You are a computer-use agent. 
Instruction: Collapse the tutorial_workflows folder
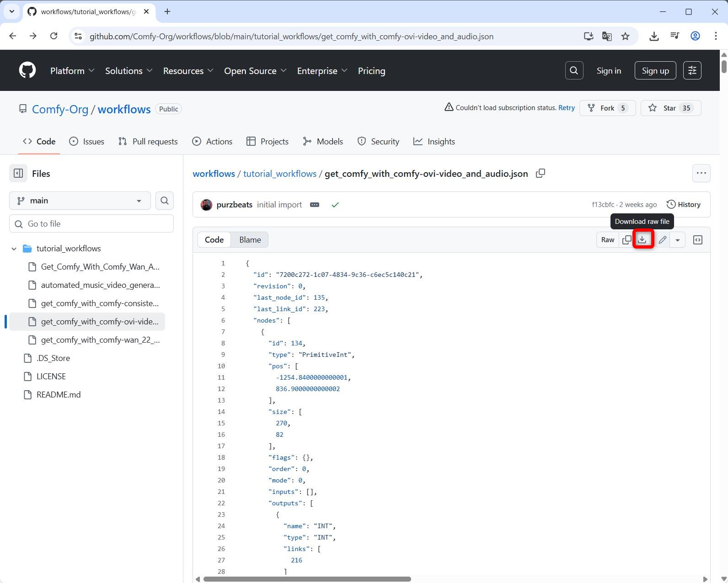pyautogui.click(x=14, y=249)
